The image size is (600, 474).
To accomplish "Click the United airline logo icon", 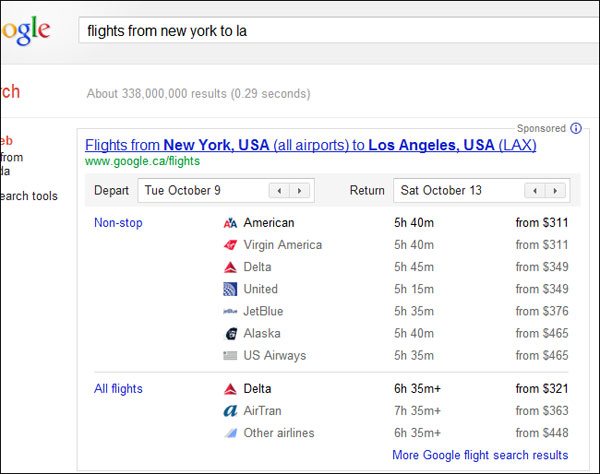I will pyautogui.click(x=230, y=289).
